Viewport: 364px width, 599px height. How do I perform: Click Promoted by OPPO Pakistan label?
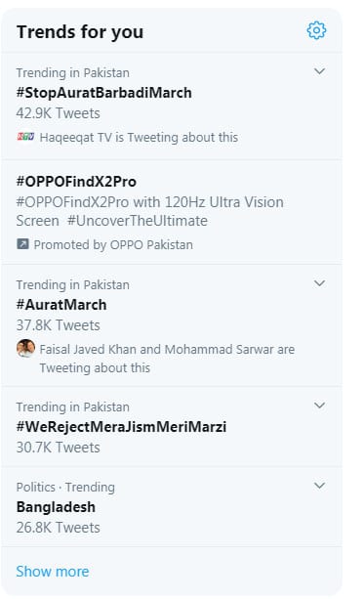(113, 244)
